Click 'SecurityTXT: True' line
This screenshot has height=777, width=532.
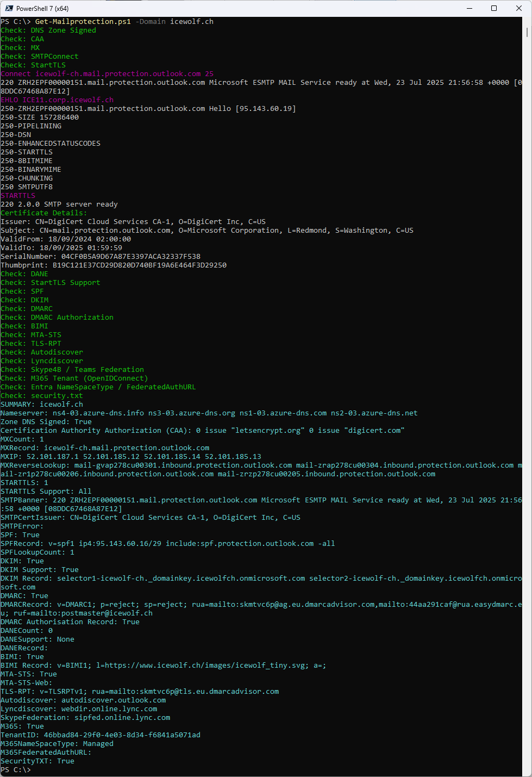point(37,761)
